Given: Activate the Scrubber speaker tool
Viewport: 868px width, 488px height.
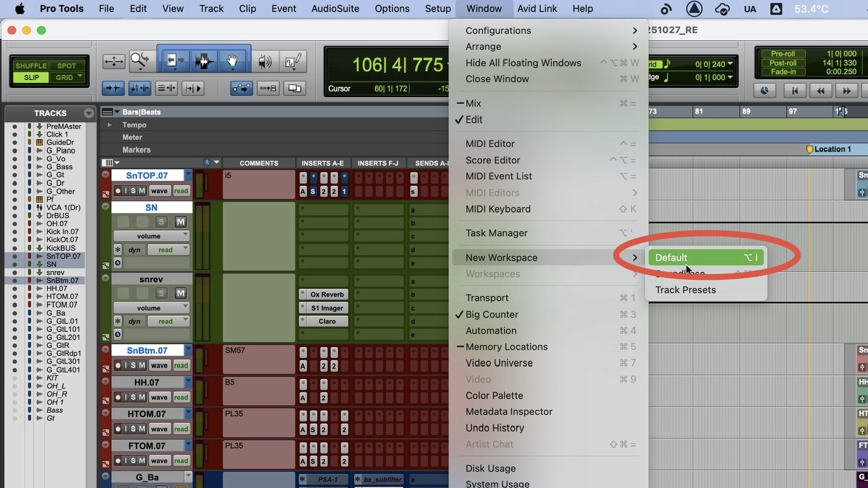Looking at the screenshot, I should pyautogui.click(x=265, y=61).
